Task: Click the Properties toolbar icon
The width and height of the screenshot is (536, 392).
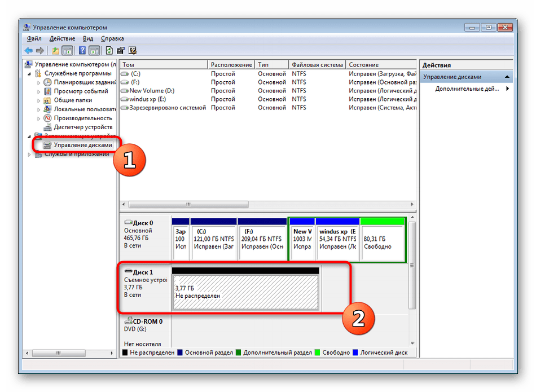Action: tap(121, 50)
